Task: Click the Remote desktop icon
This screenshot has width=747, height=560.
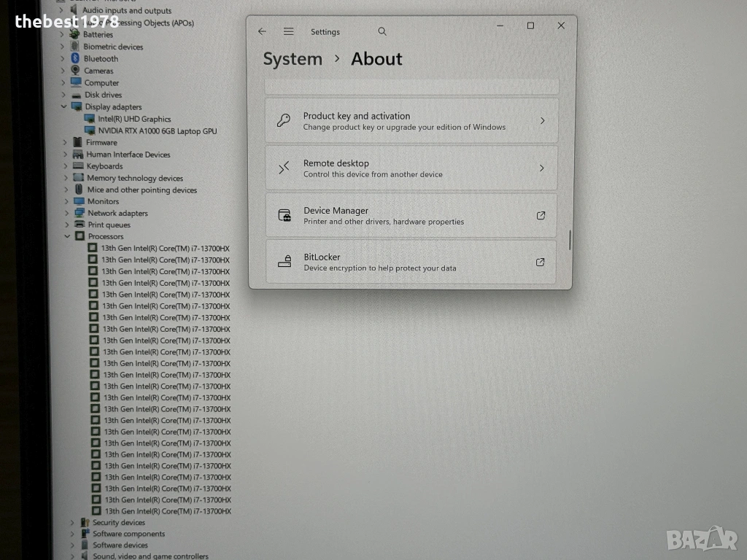Action: click(x=284, y=168)
